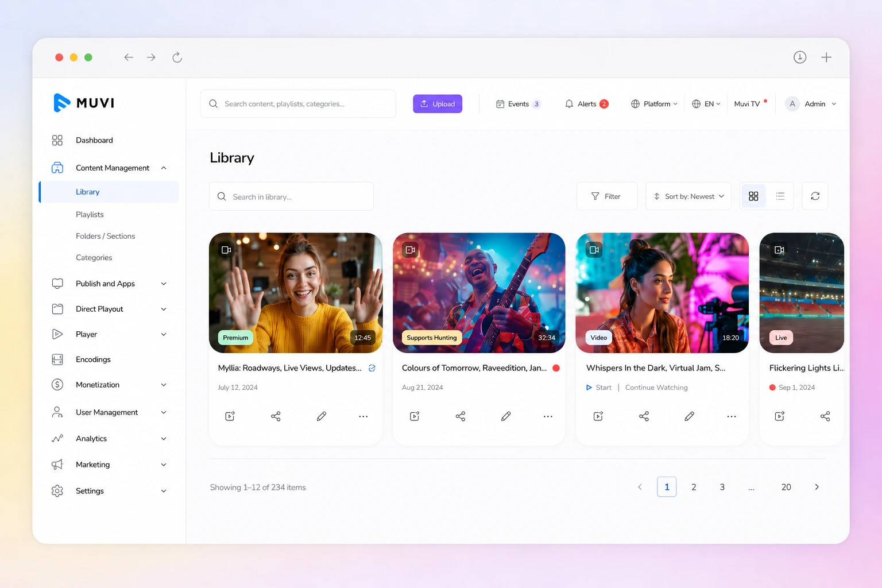
Task: Open more options dots on Whispers In the Dark card
Action: tap(732, 416)
